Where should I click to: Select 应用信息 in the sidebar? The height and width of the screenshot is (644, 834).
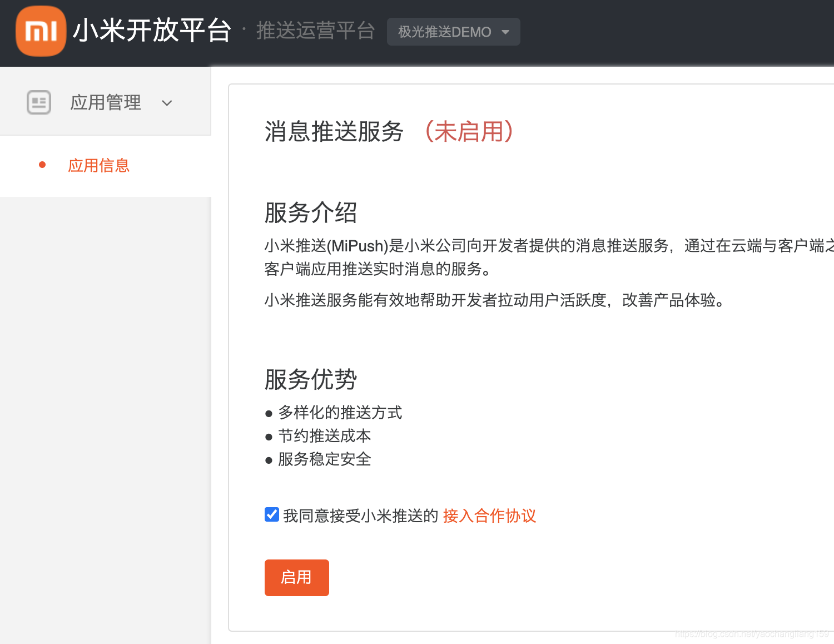point(98,165)
